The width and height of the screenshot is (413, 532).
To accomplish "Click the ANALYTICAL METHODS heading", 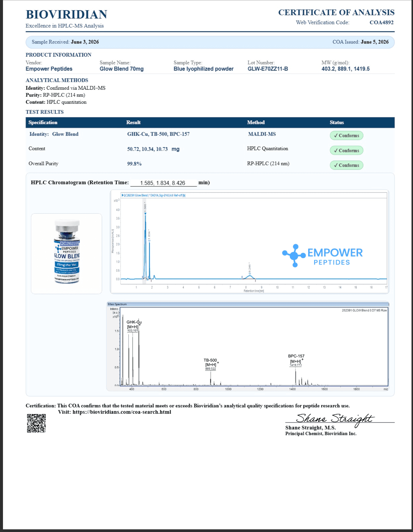I will (57, 80).
